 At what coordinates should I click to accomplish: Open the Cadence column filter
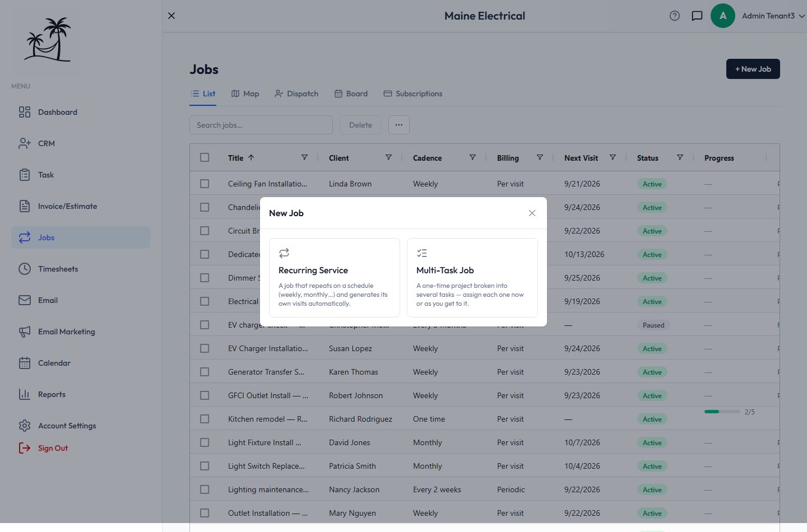pyautogui.click(x=472, y=157)
